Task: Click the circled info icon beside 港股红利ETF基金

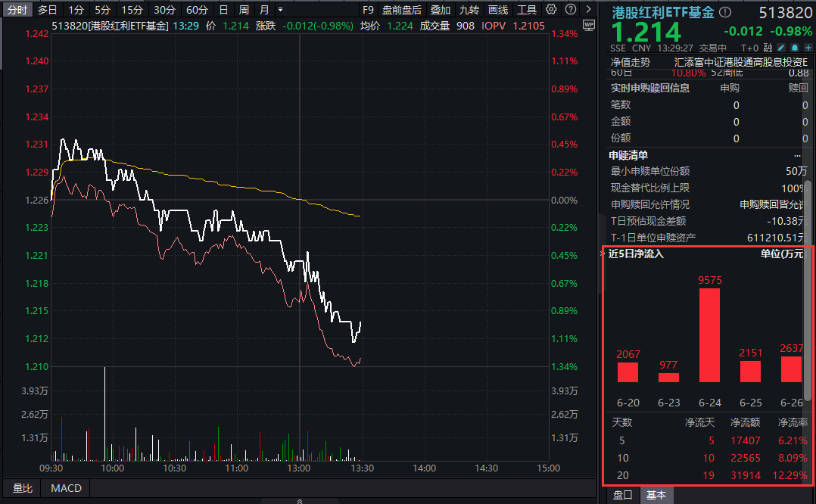Action: pyautogui.click(x=724, y=11)
